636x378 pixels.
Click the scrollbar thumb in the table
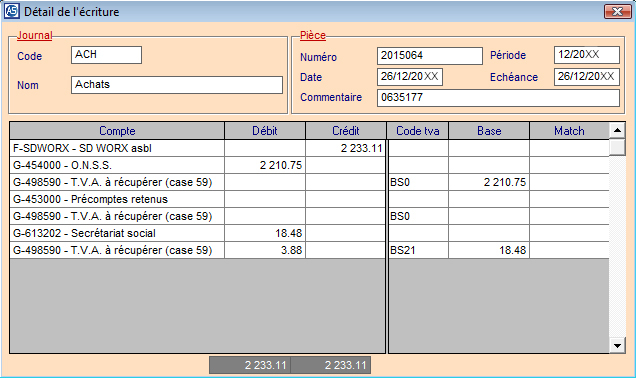617,147
